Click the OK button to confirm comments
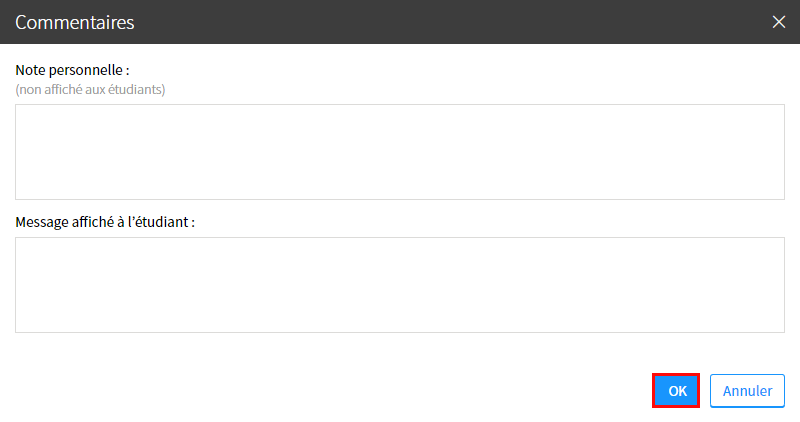 [676, 391]
